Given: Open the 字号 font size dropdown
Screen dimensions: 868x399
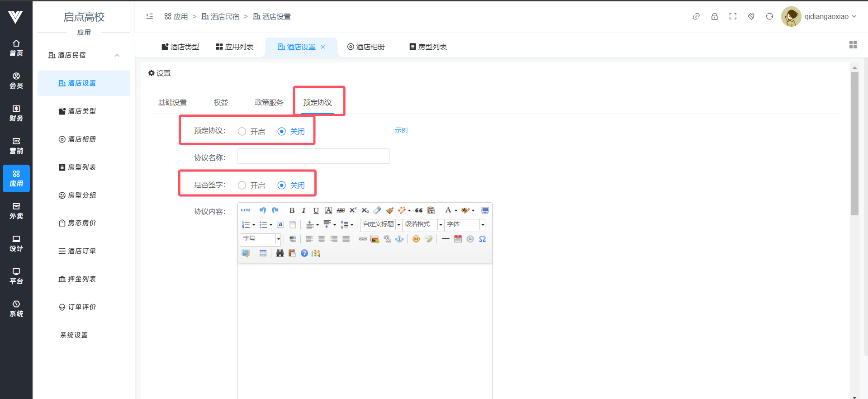Looking at the screenshot, I should pos(261,239).
